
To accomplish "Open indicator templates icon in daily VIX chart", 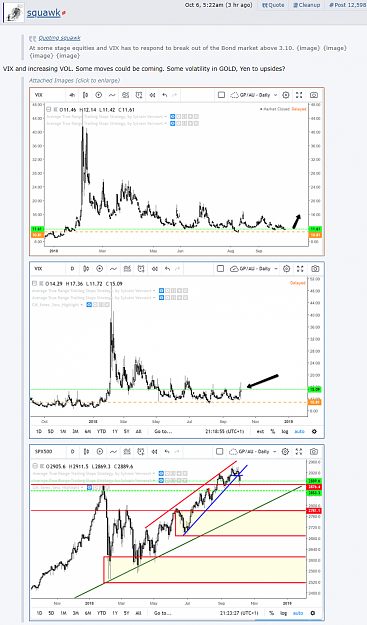I will tap(127, 269).
